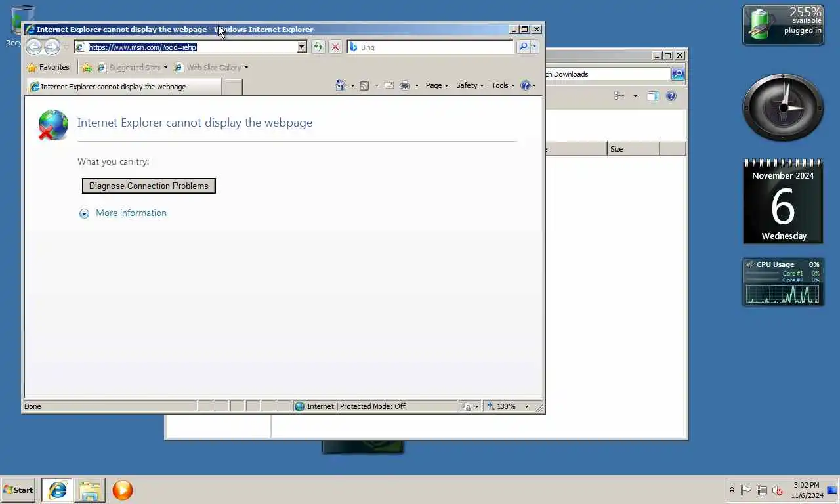Click the status bar security lock icon

point(467,406)
